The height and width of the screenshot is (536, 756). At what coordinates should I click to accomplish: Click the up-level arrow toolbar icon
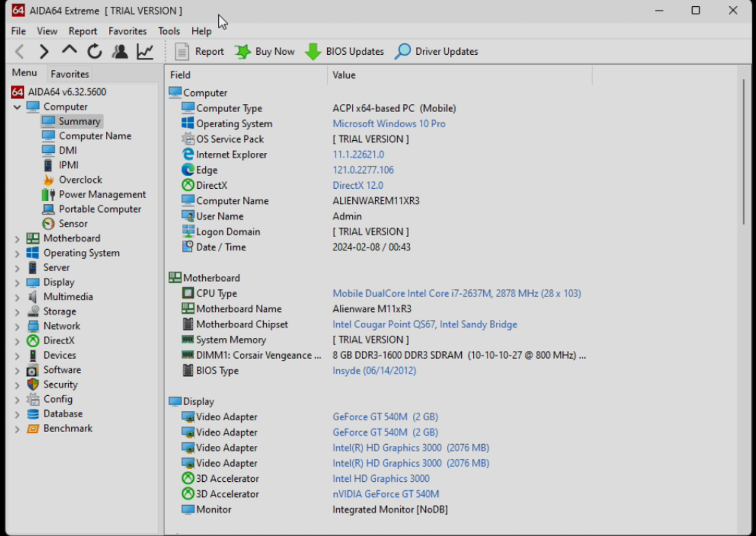[69, 51]
